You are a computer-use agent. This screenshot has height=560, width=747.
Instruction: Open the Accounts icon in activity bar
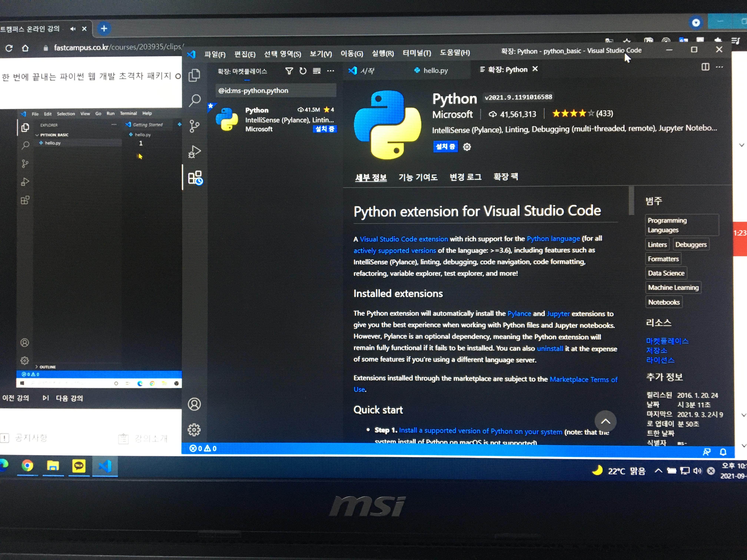(x=194, y=404)
